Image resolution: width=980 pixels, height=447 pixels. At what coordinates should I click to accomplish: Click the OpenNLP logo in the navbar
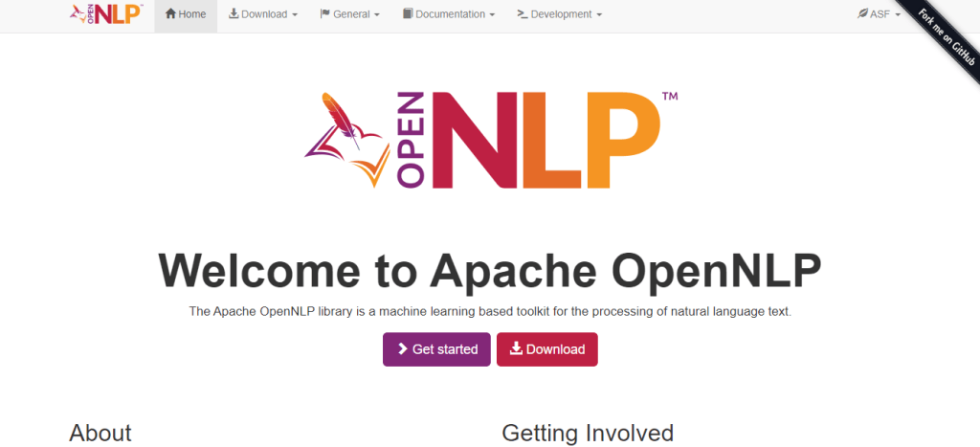(x=106, y=15)
